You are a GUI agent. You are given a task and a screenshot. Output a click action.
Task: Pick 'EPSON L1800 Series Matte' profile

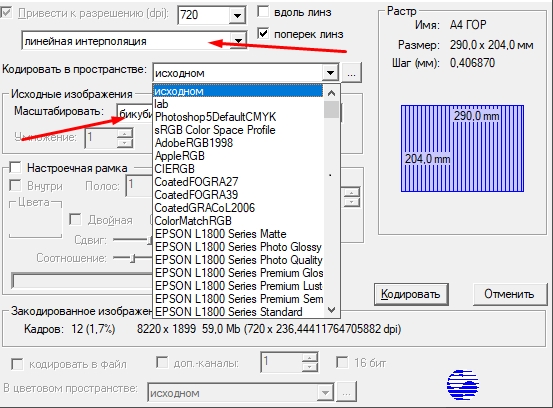pyautogui.click(x=220, y=234)
